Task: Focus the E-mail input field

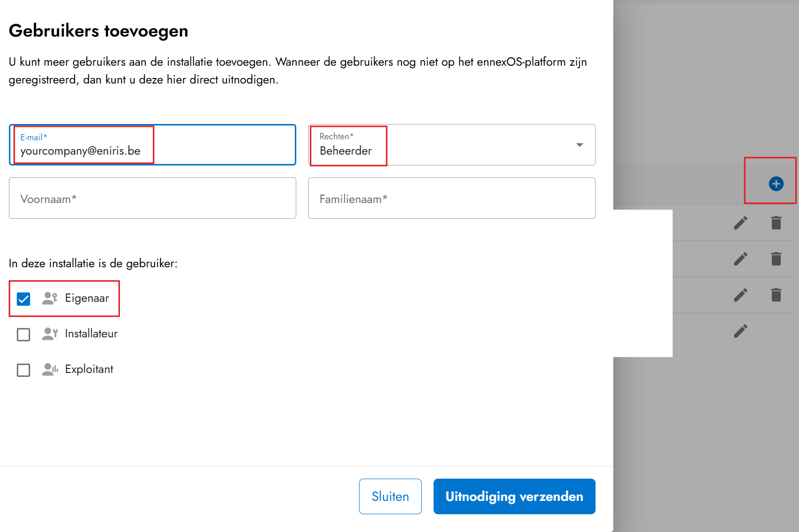Action: pos(152,150)
